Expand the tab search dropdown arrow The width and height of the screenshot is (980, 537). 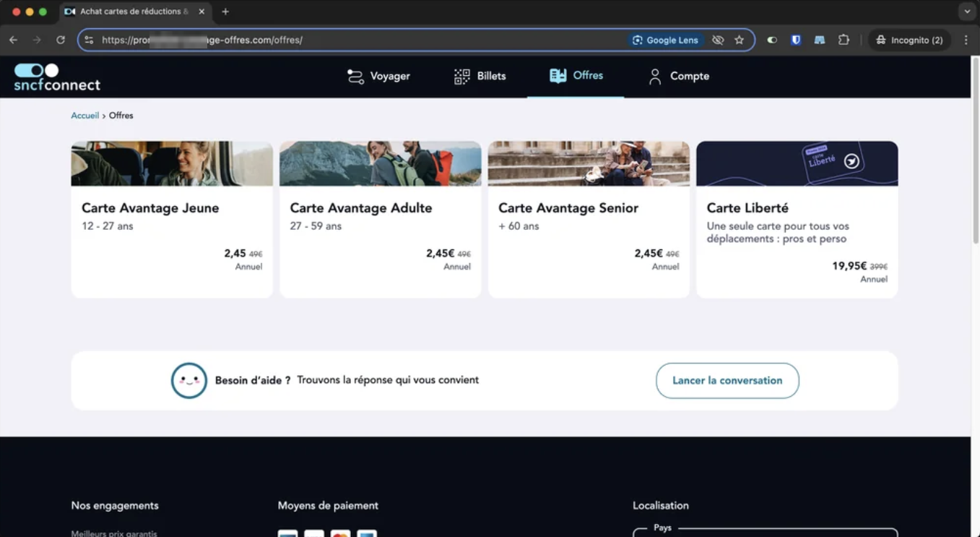[x=967, y=12]
